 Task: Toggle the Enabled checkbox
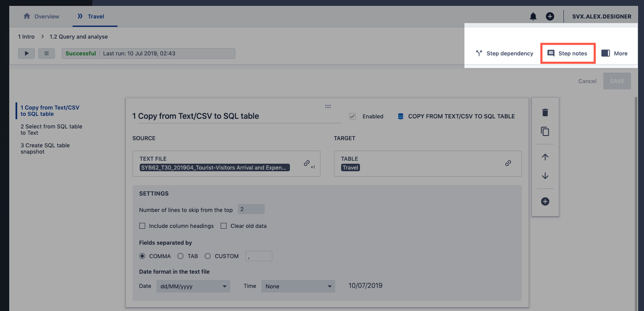tap(352, 116)
